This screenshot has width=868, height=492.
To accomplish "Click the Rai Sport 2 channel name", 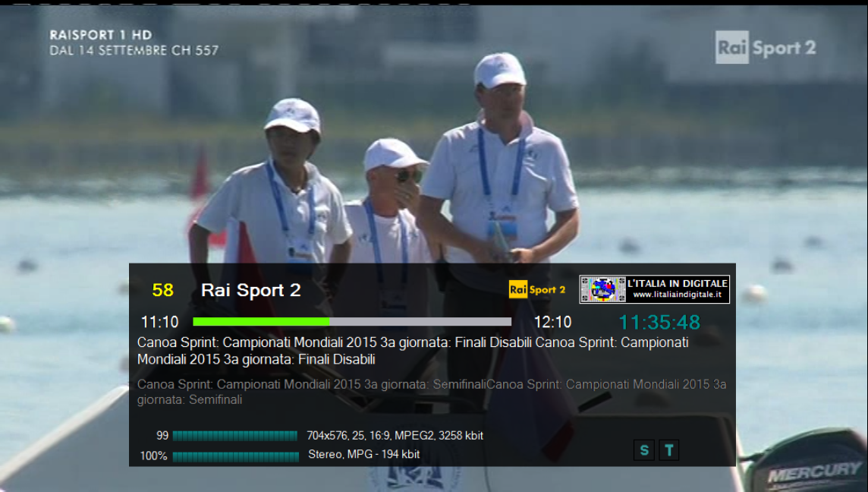I will tap(251, 290).
